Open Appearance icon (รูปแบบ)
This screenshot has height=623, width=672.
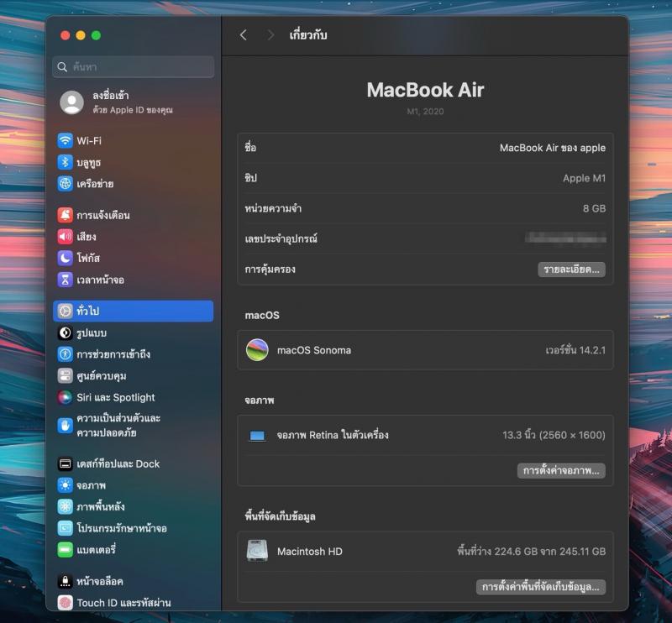coord(66,332)
